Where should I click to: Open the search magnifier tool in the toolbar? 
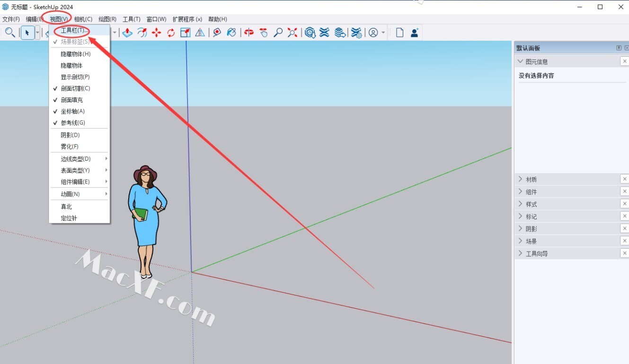[x=10, y=33]
